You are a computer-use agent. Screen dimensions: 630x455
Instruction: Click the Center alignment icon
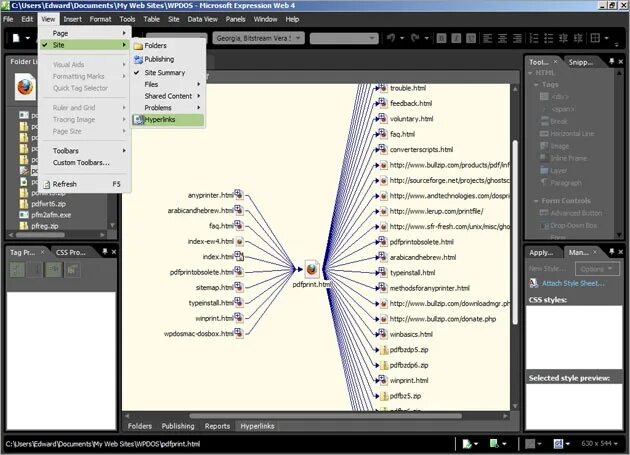(502, 38)
